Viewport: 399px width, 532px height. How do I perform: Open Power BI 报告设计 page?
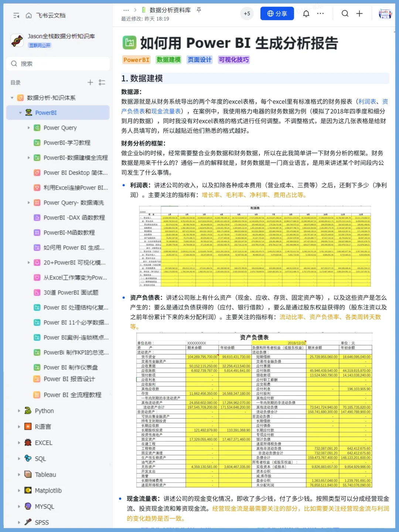[x=69, y=379]
